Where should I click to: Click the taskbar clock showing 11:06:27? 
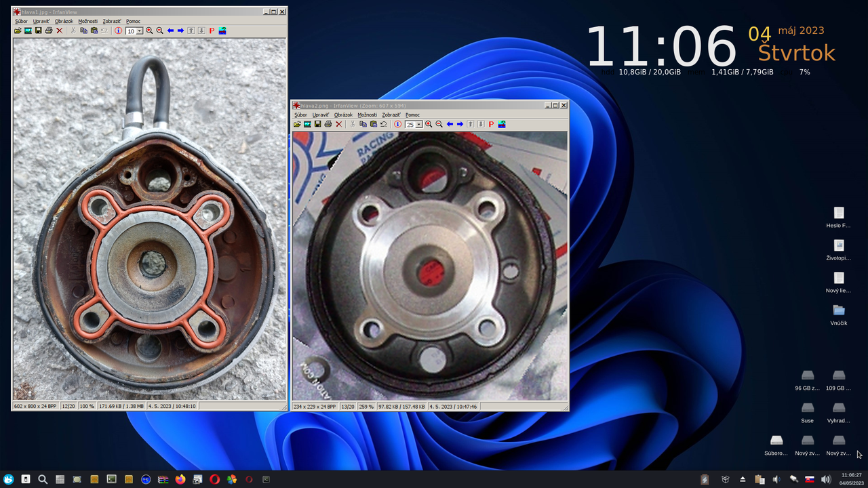coord(852,479)
